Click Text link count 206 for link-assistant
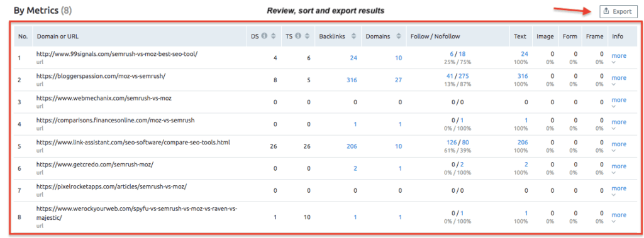Viewport: 644px width, 238px height. tap(523, 143)
